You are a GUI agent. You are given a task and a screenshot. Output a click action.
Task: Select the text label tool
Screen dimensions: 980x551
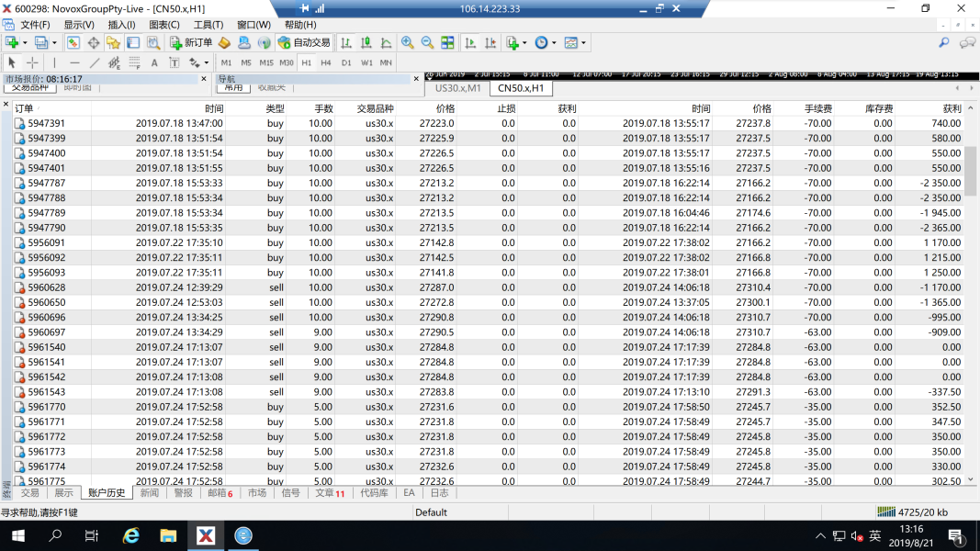[175, 62]
